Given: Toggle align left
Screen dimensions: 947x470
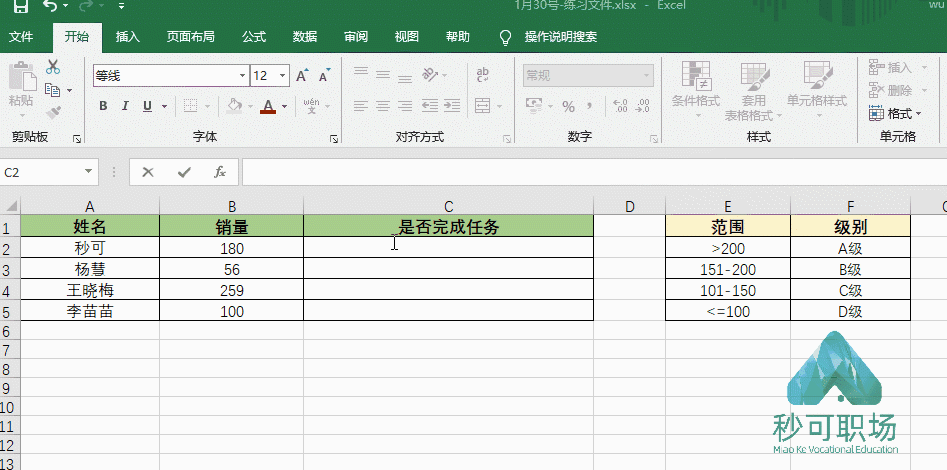Looking at the screenshot, I should coord(361,106).
